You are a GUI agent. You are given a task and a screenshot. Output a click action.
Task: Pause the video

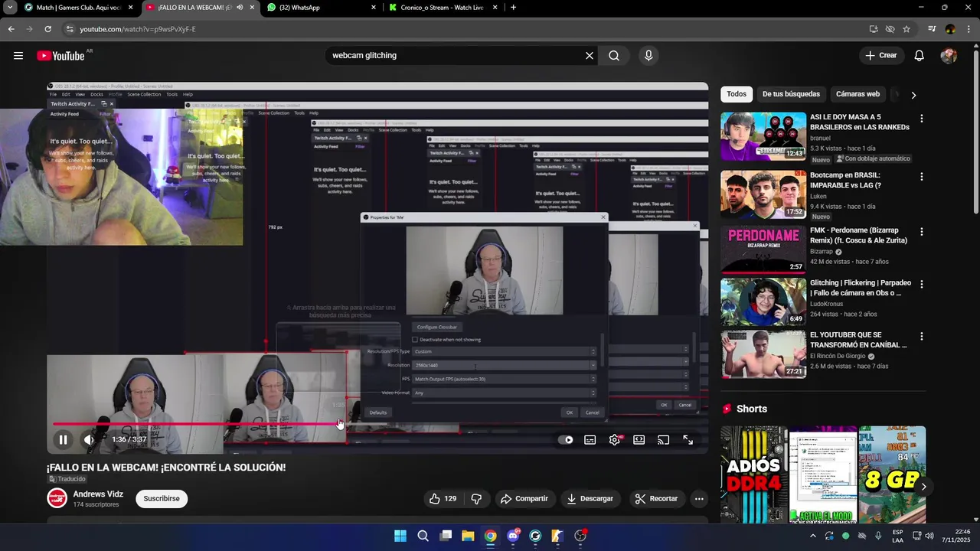pyautogui.click(x=64, y=440)
